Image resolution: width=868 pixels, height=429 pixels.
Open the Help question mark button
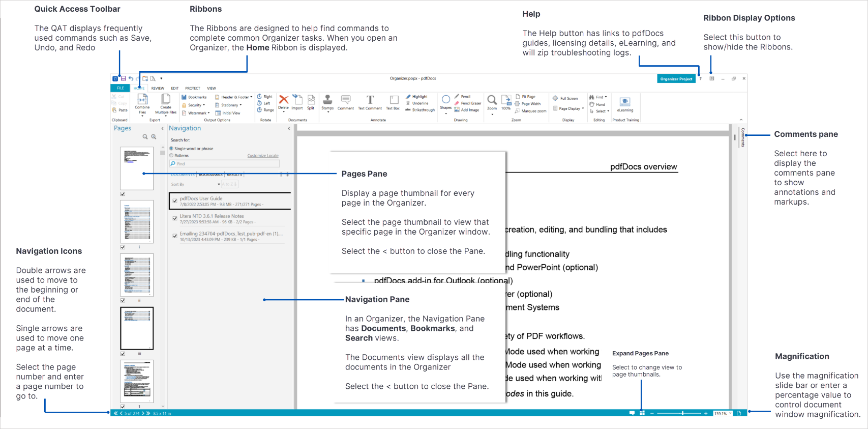pos(700,78)
